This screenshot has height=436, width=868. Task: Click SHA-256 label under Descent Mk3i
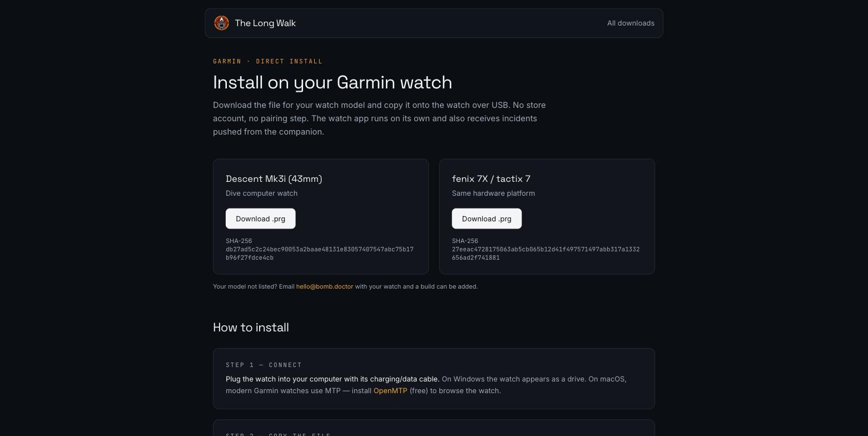tap(239, 241)
